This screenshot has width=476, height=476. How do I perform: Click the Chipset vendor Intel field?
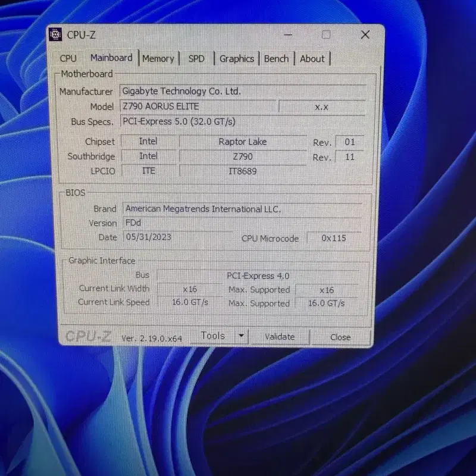pyautogui.click(x=148, y=142)
